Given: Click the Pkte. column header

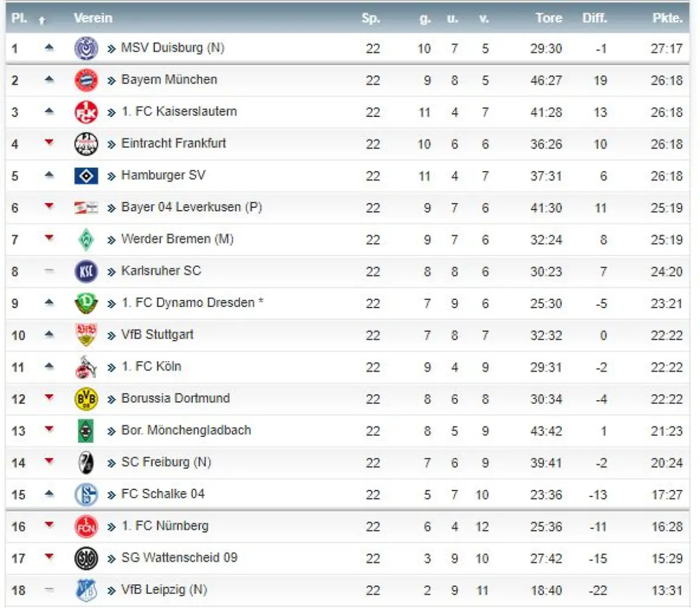Looking at the screenshot, I should (667, 18).
